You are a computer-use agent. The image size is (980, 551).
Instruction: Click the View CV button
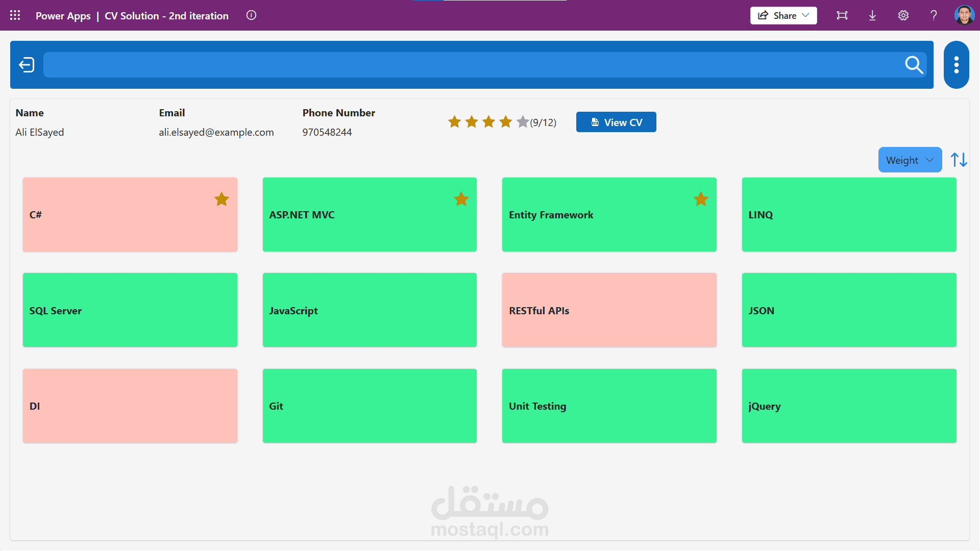pos(616,122)
